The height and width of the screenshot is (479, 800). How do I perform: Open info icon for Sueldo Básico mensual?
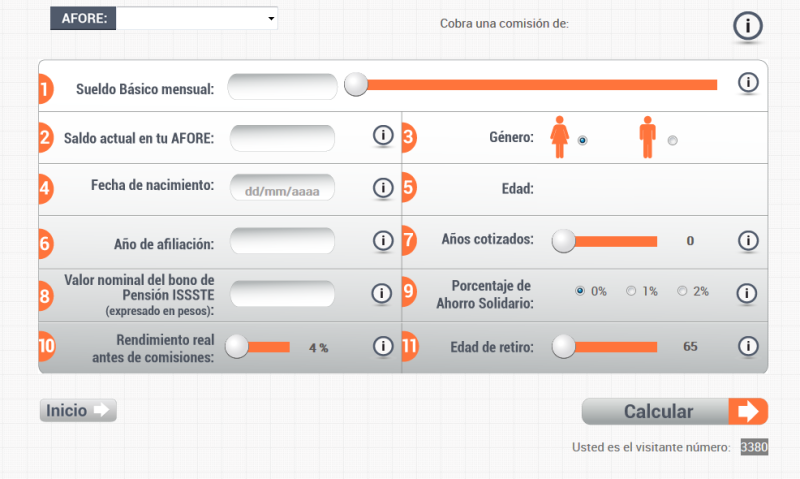click(748, 82)
